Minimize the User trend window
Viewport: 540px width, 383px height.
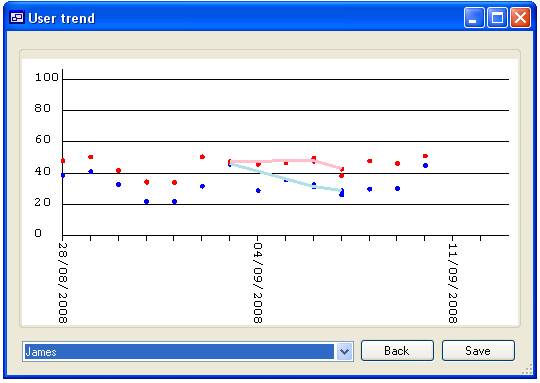pyautogui.click(x=474, y=17)
